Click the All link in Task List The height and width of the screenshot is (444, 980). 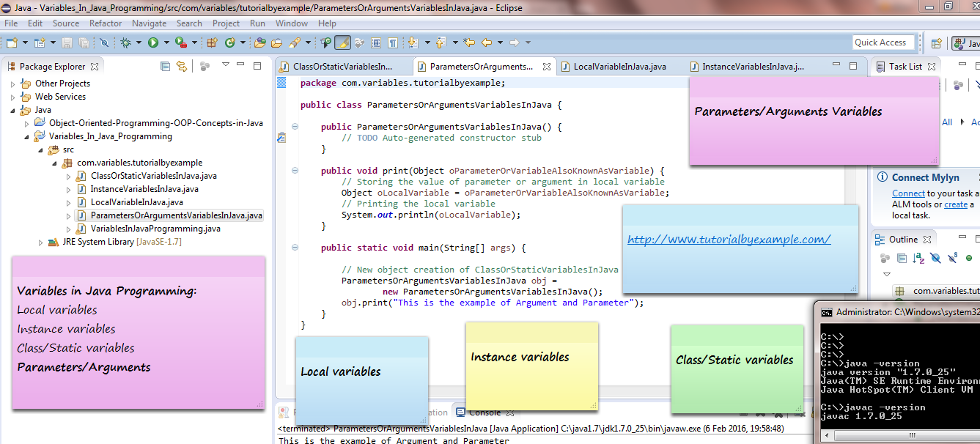pos(947,122)
